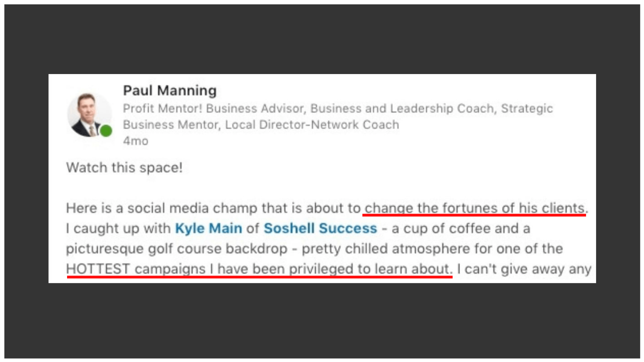Viewport: 644px width, 362px height.
Task: Open the Kyle Main mention link
Action: click(x=209, y=229)
